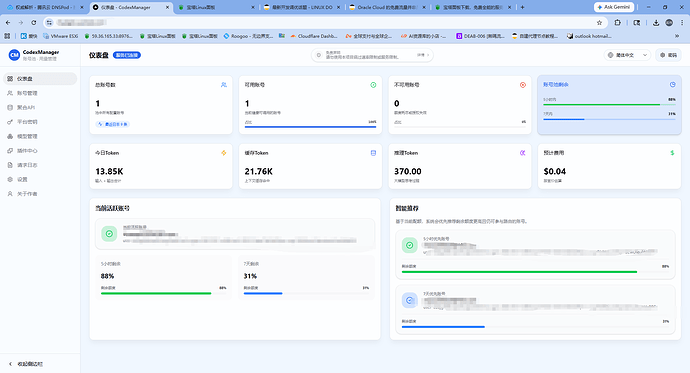Click lightning icon on 今日Token card
This screenshot has height=373, width=690.
coord(224,153)
